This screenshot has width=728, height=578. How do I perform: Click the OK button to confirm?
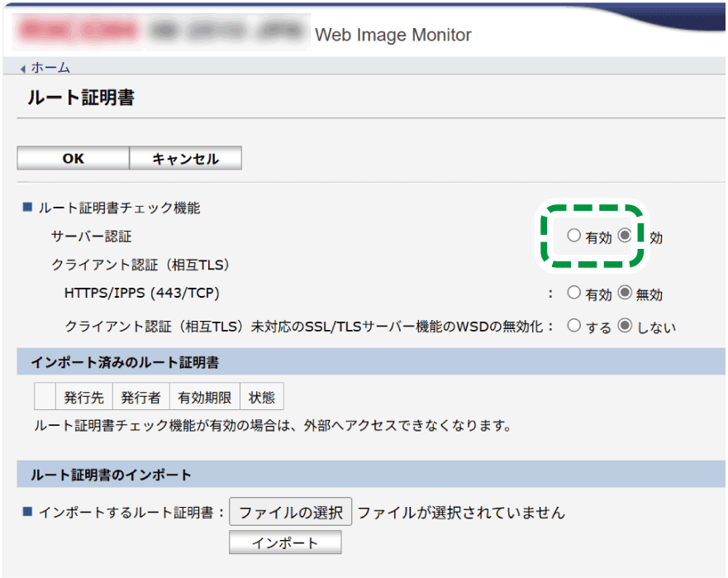pos(72,158)
